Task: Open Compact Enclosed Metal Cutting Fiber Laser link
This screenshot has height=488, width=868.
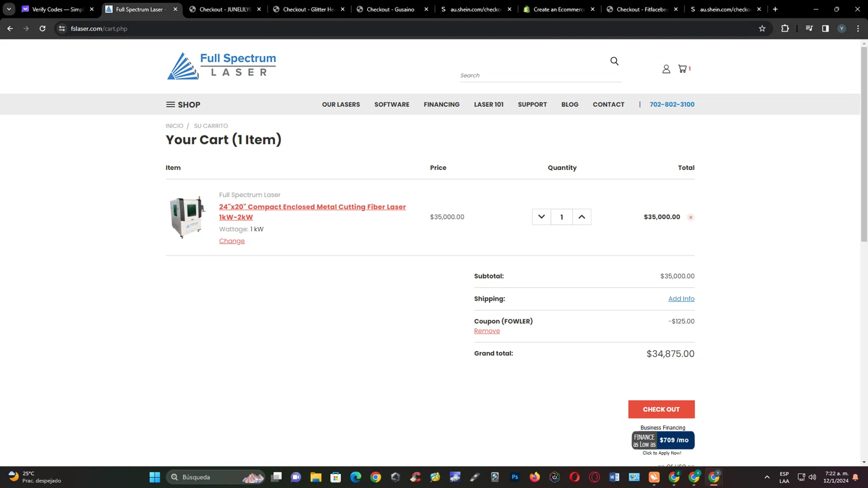Action: pyautogui.click(x=312, y=212)
